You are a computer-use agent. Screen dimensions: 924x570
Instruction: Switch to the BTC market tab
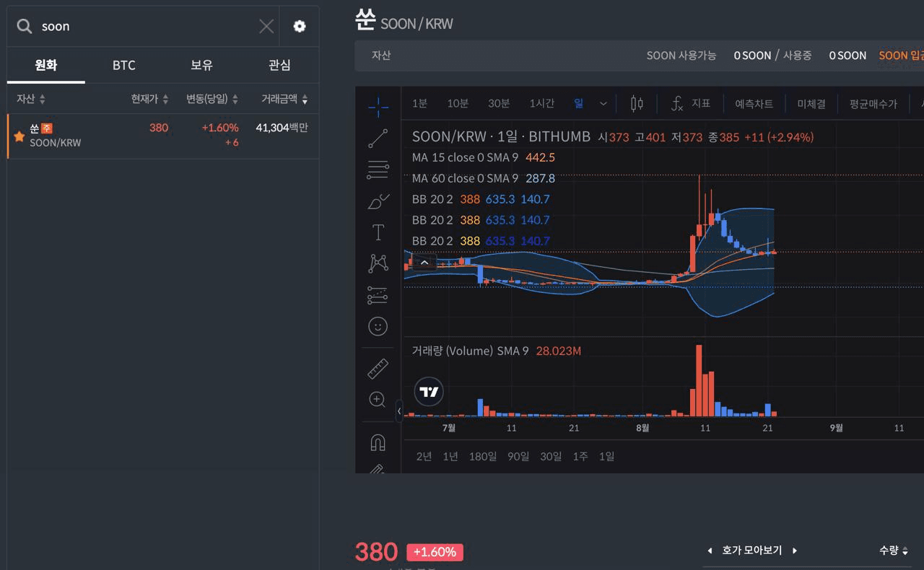[124, 65]
